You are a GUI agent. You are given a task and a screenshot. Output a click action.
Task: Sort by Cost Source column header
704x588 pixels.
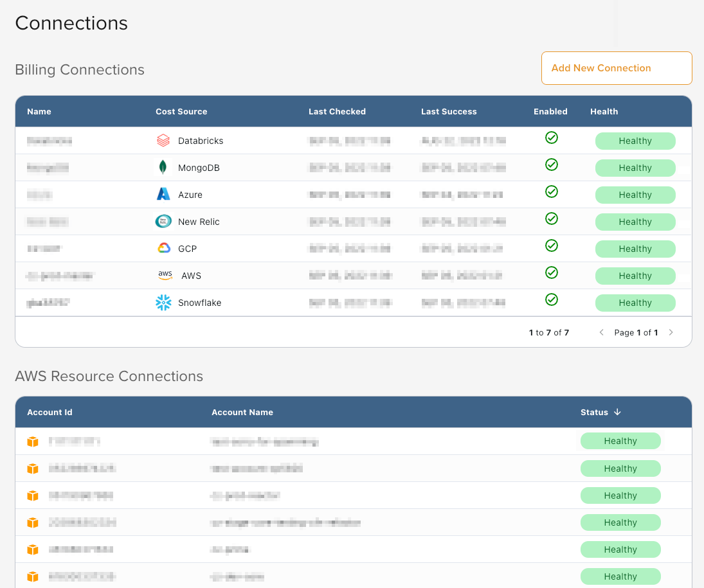coord(181,111)
